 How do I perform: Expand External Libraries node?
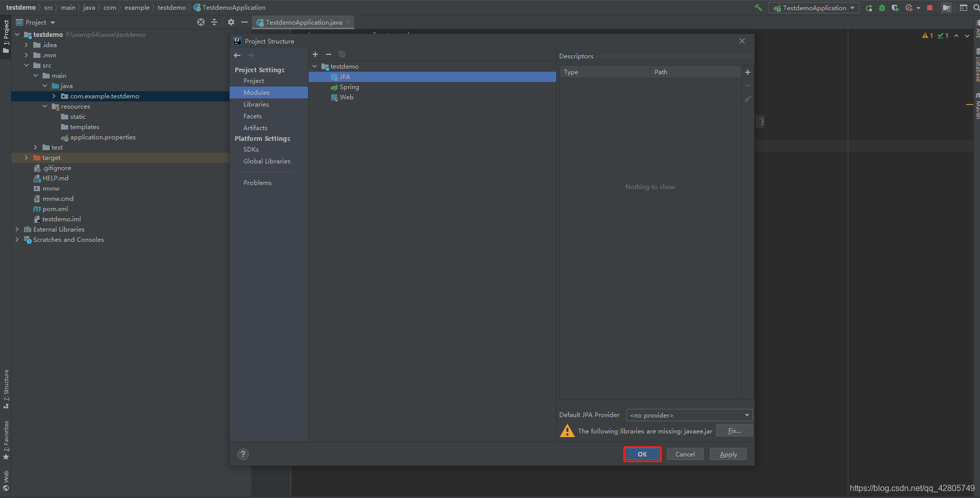(17, 230)
